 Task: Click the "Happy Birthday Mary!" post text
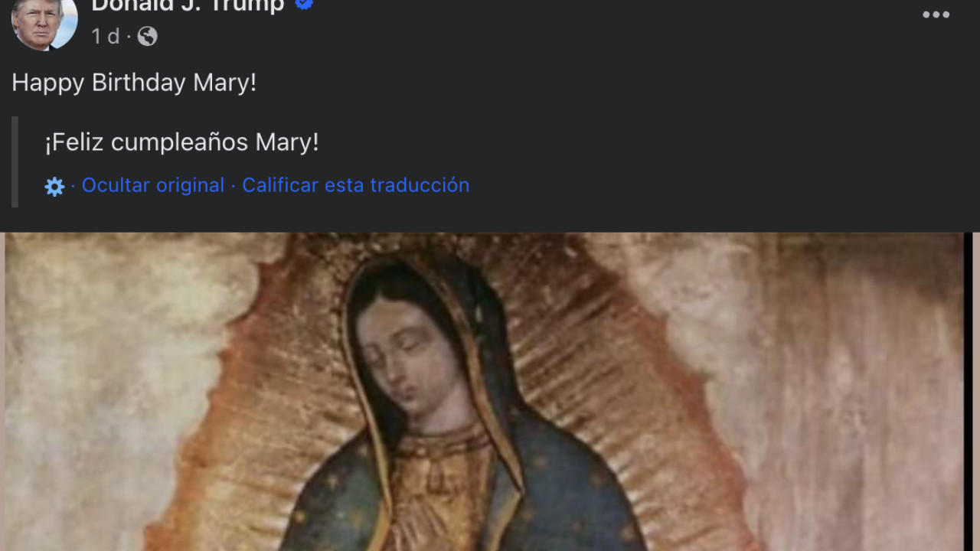134,83
